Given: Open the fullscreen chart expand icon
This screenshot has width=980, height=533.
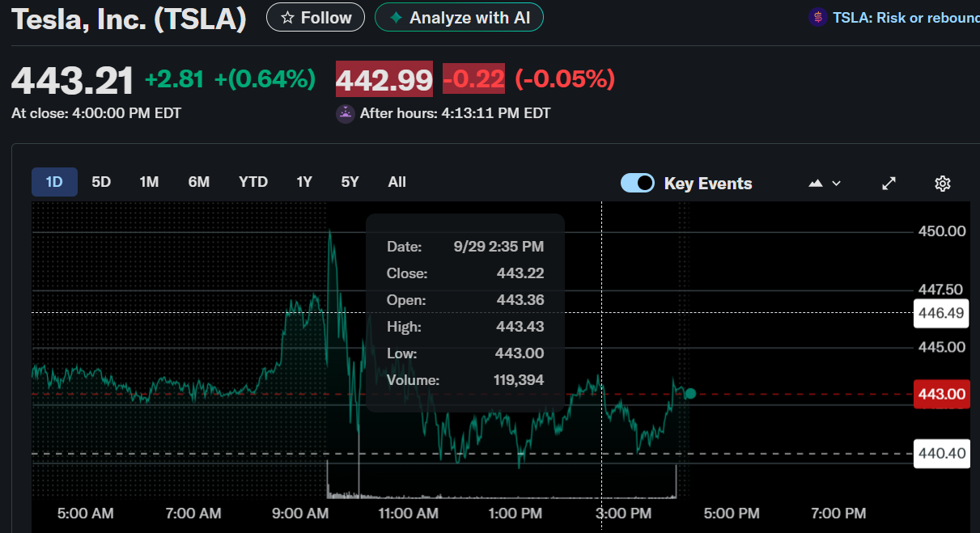Looking at the screenshot, I should point(889,184).
